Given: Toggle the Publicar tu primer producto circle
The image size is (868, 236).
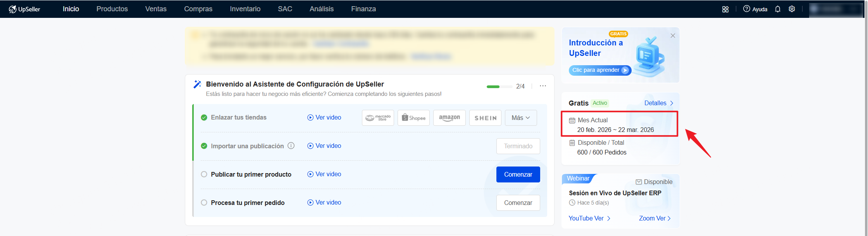Looking at the screenshot, I should 204,174.
